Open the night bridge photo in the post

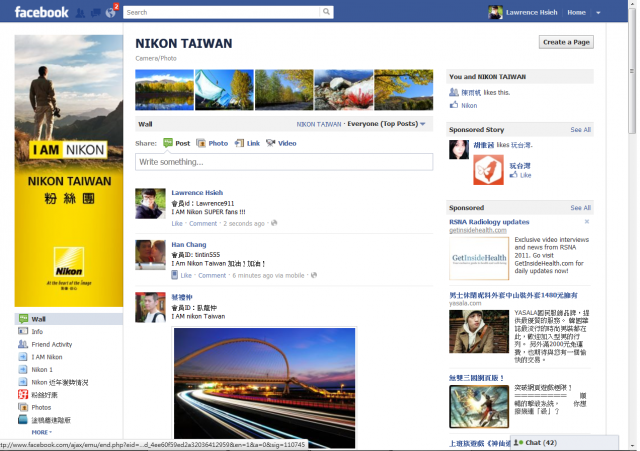click(x=264, y=388)
